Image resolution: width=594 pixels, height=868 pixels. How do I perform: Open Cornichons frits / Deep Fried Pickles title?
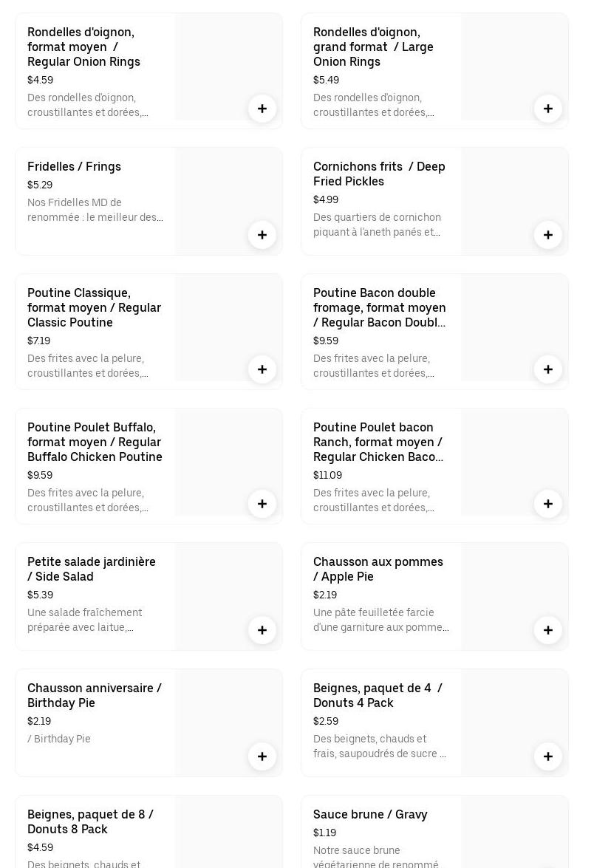click(x=379, y=174)
